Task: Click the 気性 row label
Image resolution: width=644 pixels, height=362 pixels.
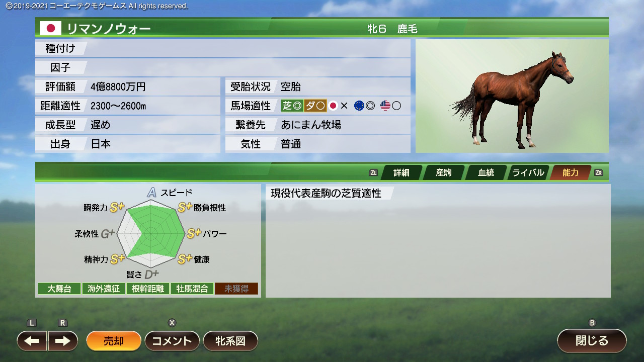Action: [251, 144]
